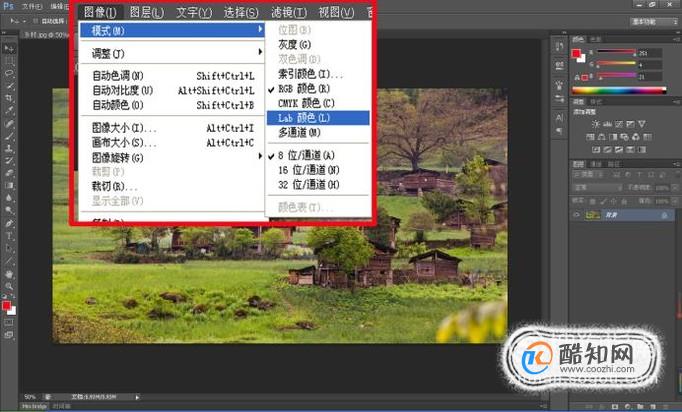
Task: Click the R value field in Color panel
Action: coord(650,53)
